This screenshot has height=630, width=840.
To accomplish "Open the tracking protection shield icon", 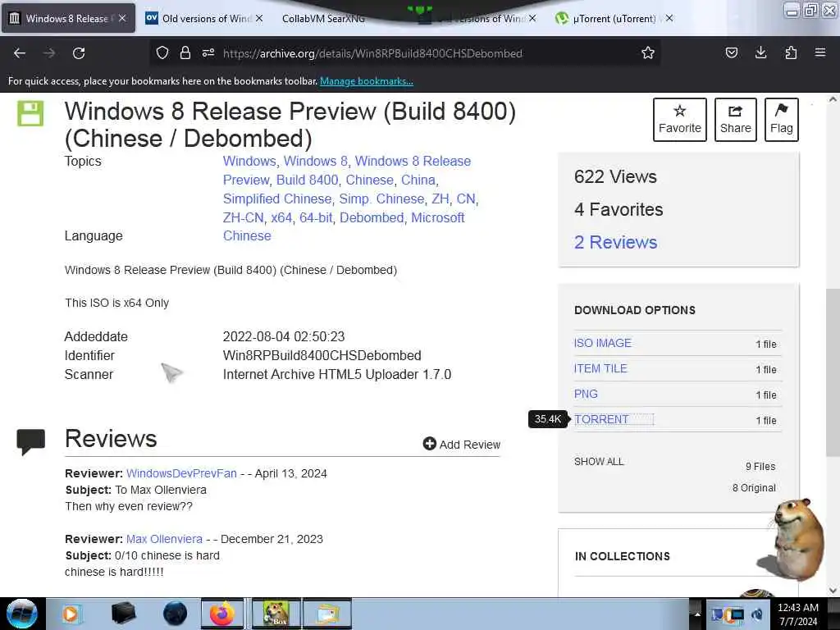I will coord(162,52).
